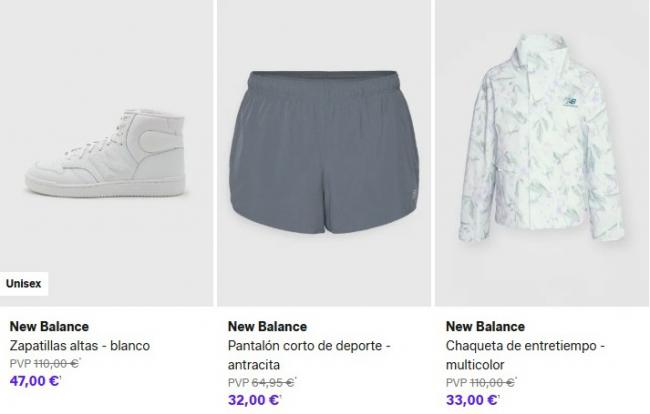
Task: Open the grey sport shorts image
Action: tap(323, 153)
